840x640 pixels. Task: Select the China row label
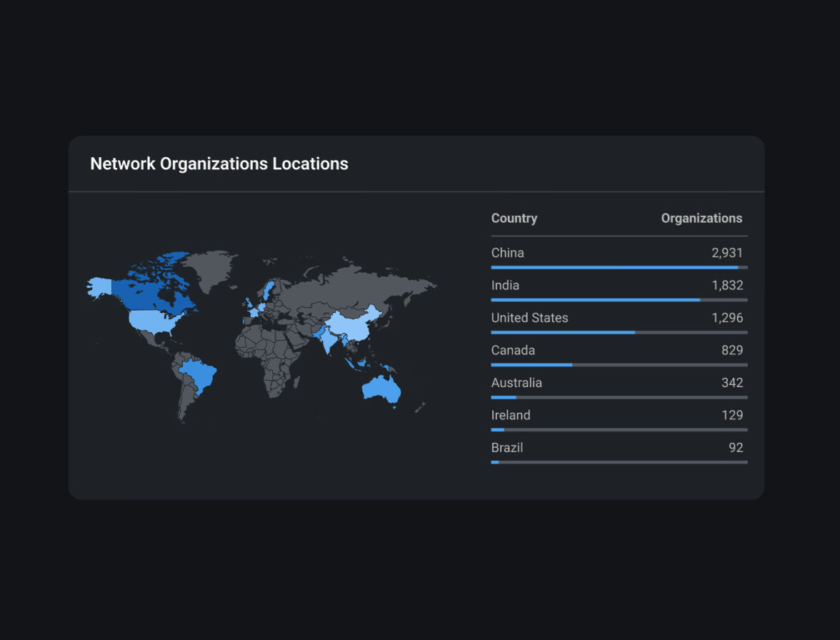tap(507, 253)
